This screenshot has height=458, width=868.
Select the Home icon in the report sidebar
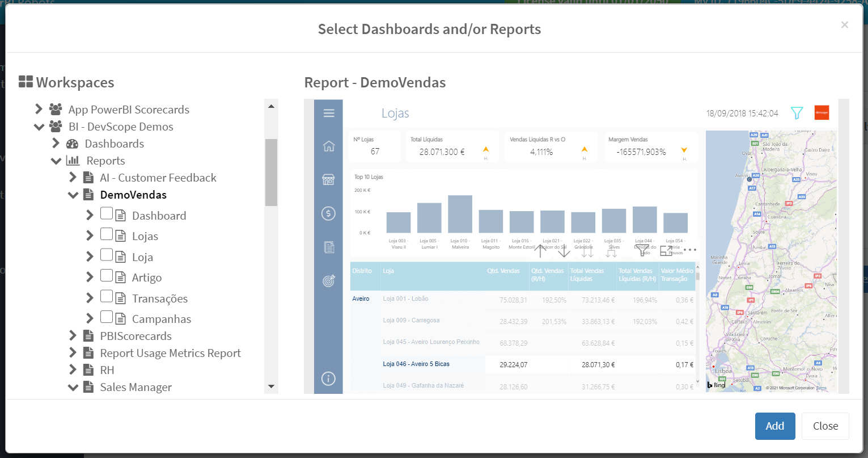coord(329,146)
